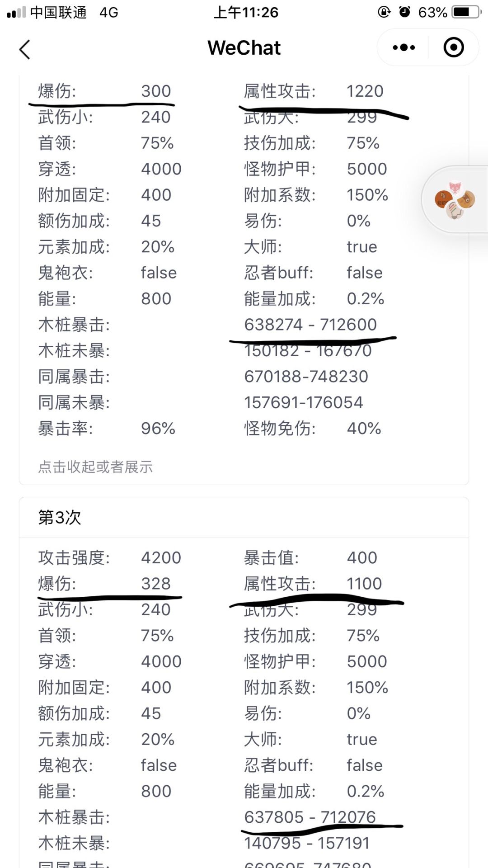Close mini program with the circle-dot icon
Screen dimensions: 488x868
453,47
